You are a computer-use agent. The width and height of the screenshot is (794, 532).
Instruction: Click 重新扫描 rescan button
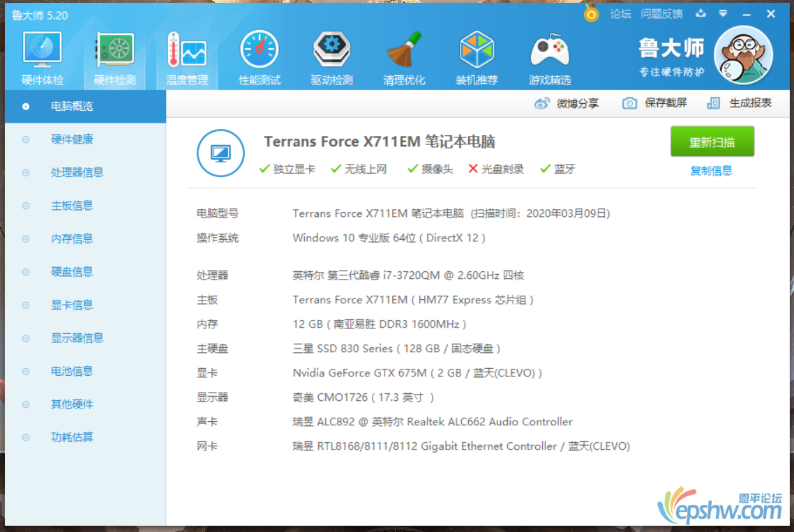pyautogui.click(x=712, y=142)
